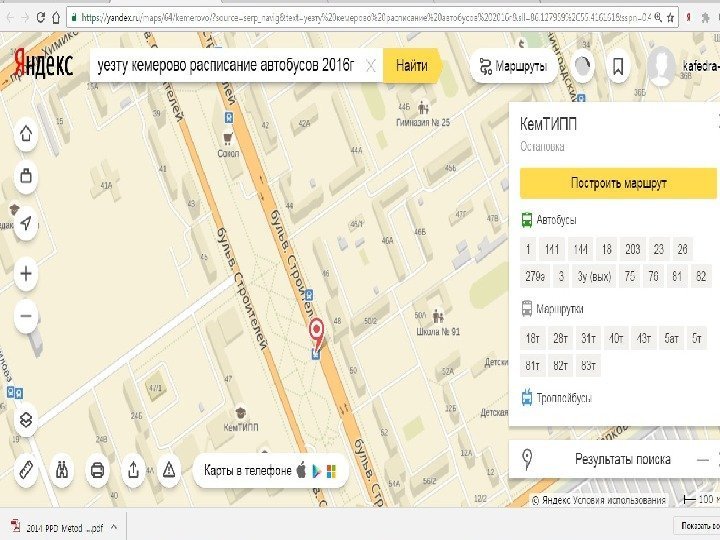Open download options chevron for PDF file
The image size is (720, 540).
[114, 527]
